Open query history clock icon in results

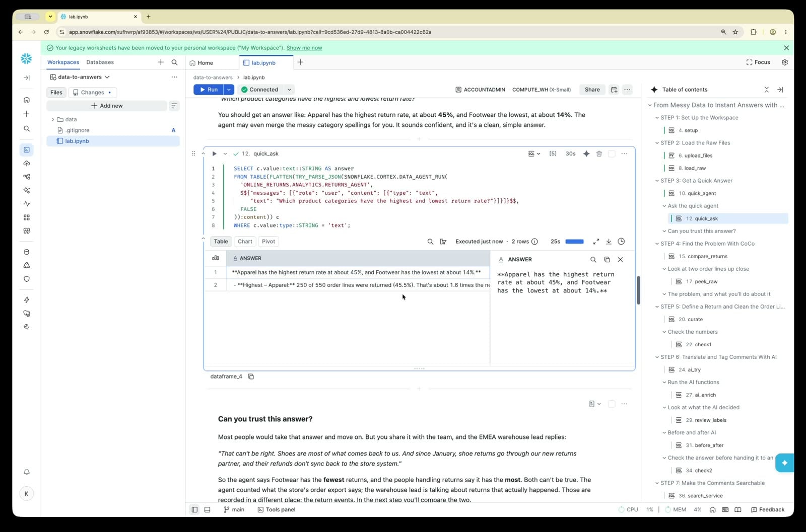pos(621,242)
